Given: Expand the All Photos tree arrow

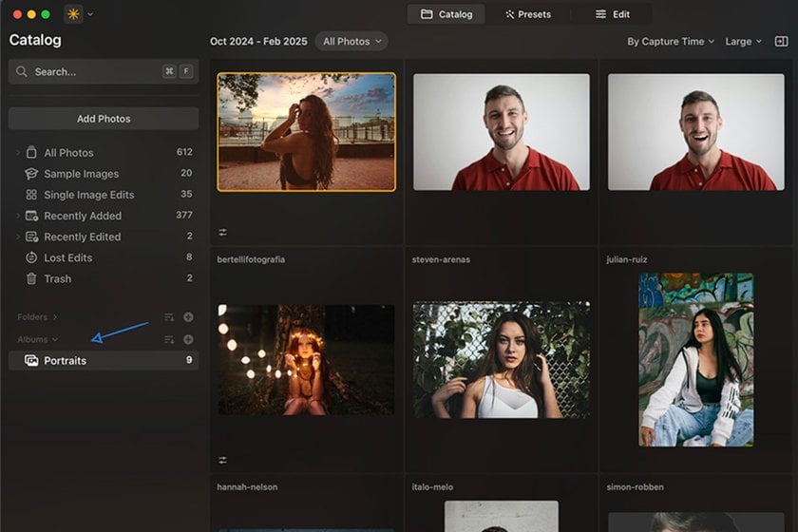Looking at the screenshot, I should tap(18, 152).
